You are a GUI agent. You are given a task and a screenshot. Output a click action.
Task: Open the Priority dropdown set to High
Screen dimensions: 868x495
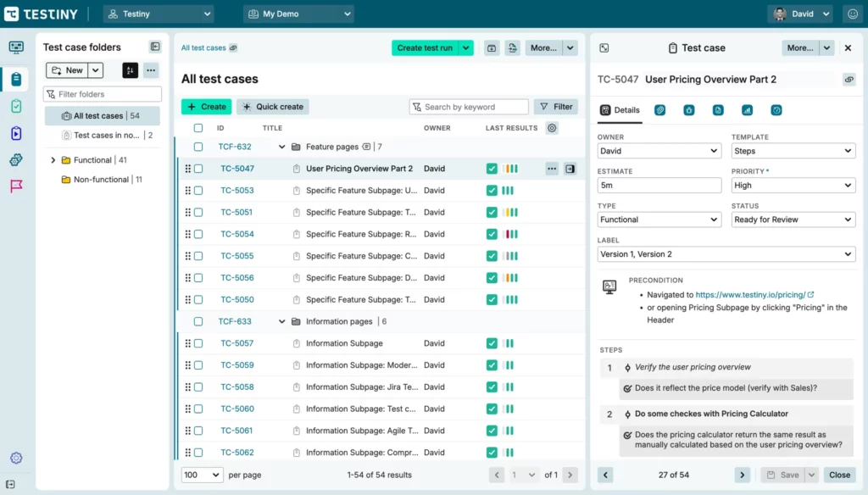(793, 185)
